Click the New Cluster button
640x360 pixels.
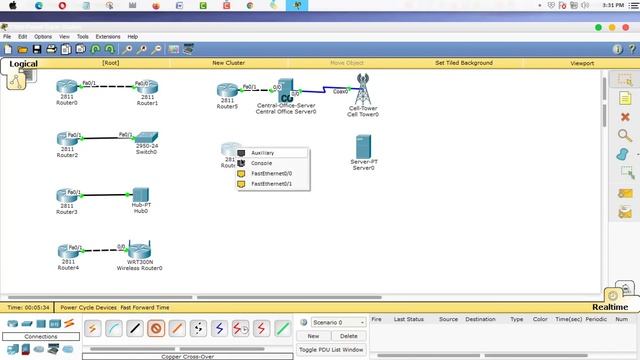pyautogui.click(x=229, y=63)
